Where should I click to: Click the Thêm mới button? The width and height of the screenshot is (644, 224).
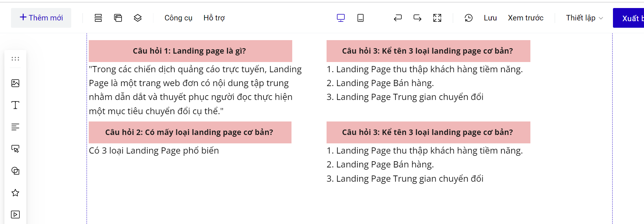click(41, 18)
